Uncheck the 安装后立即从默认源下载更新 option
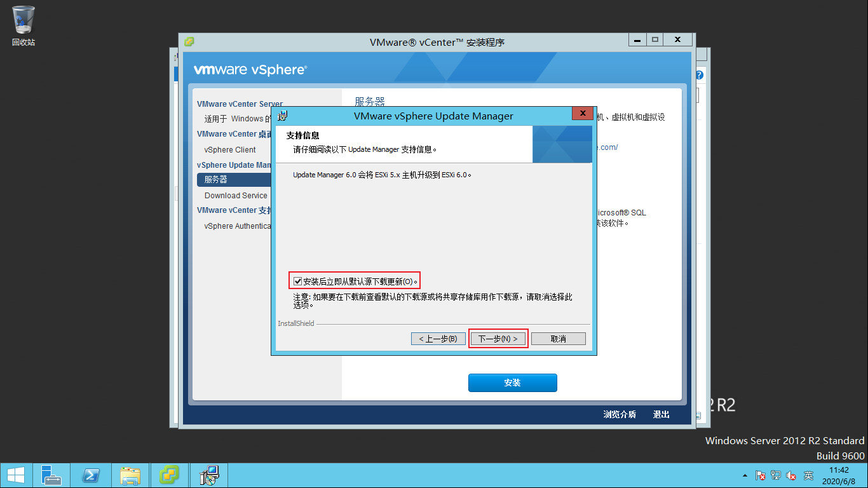This screenshot has width=868, height=488. (297, 280)
